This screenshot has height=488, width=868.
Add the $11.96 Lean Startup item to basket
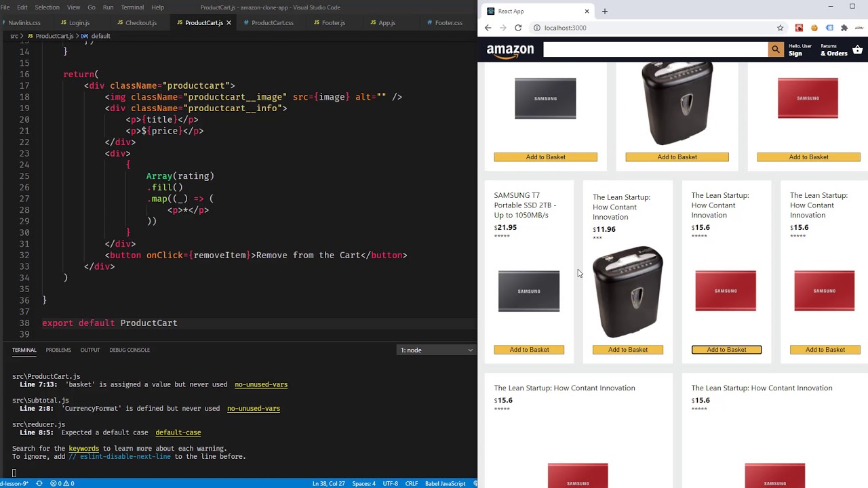pyautogui.click(x=628, y=350)
